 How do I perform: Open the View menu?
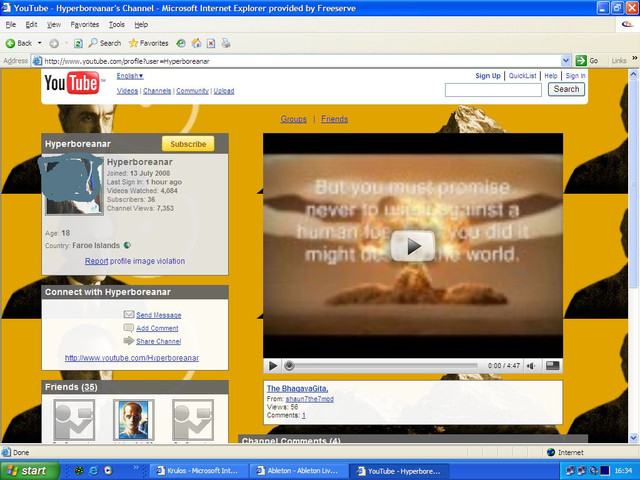click(54, 24)
